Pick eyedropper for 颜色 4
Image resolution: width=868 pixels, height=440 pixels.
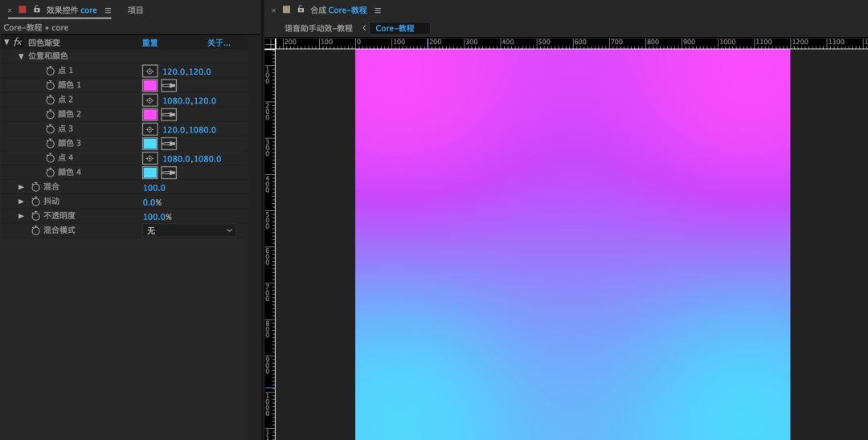pyautogui.click(x=169, y=173)
